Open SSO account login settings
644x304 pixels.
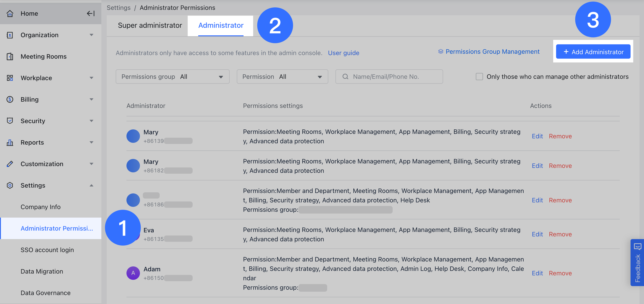click(47, 250)
